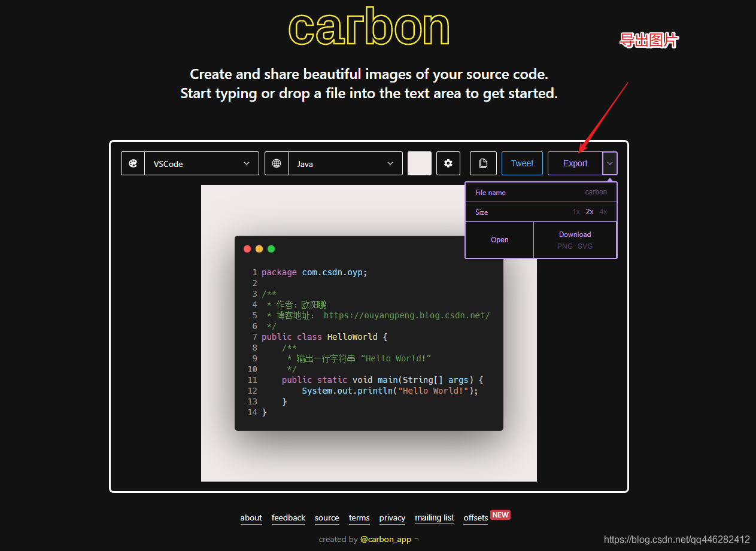Click the System.out.println code line
This screenshot has width=756, height=551.
(x=390, y=391)
